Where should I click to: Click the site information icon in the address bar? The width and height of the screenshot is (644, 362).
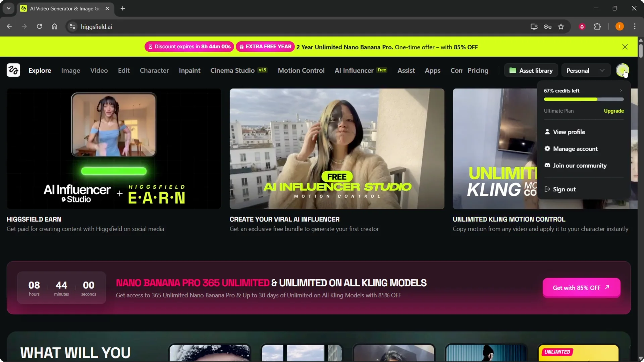(72, 26)
